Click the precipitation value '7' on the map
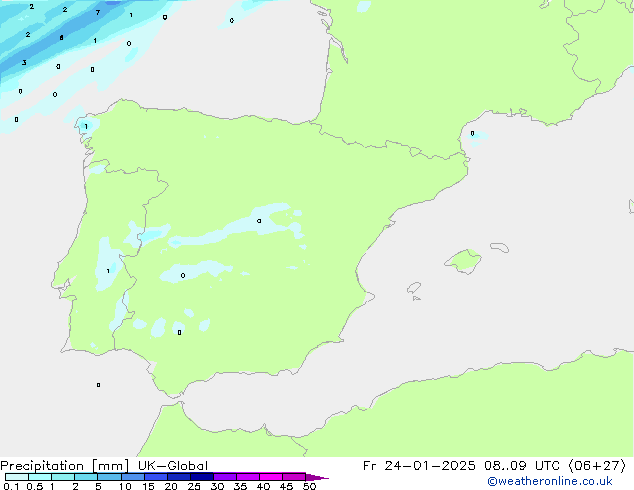The width and height of the screenshot is (634, 490). coord(98,13)
